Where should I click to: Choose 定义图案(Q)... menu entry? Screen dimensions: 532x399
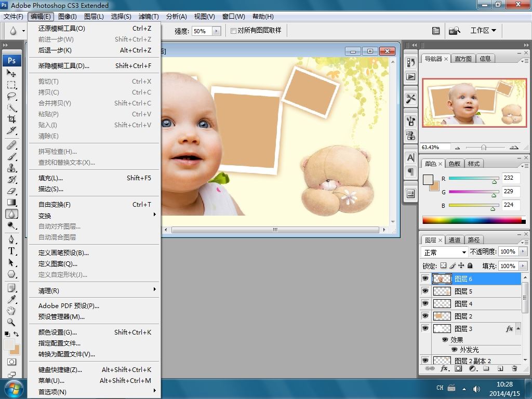coord(95,263)
